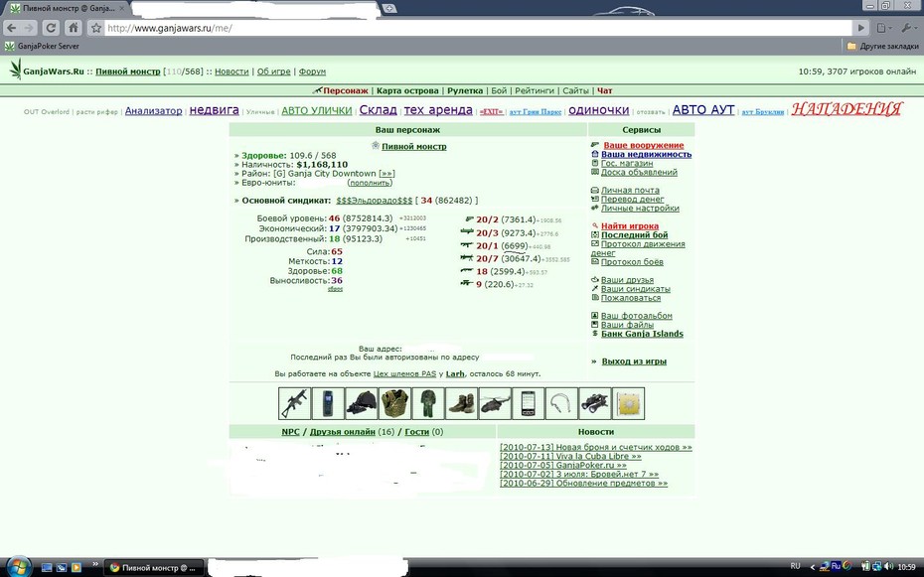Screen dimensions: 924x577
Task: Open the 'Склад' quick link
Action: pyautogui.click(x=378, y=110)
